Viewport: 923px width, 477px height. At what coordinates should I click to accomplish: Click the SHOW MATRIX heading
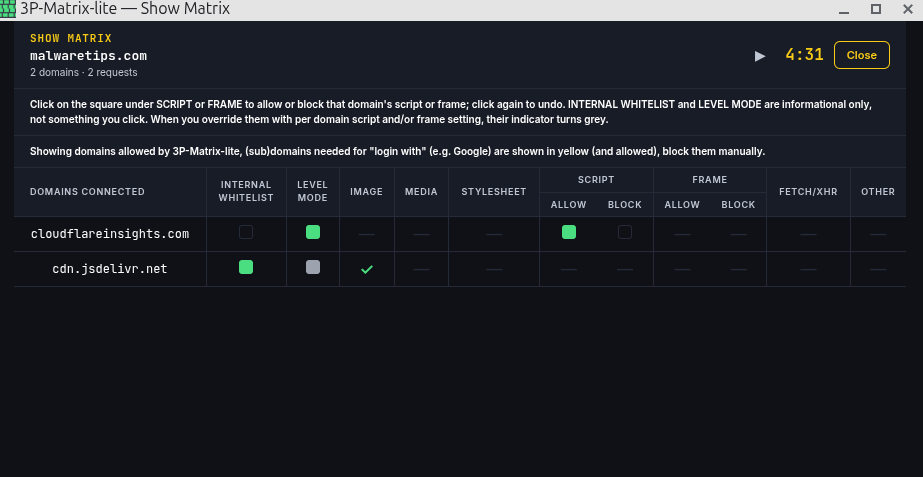[71, 38]
